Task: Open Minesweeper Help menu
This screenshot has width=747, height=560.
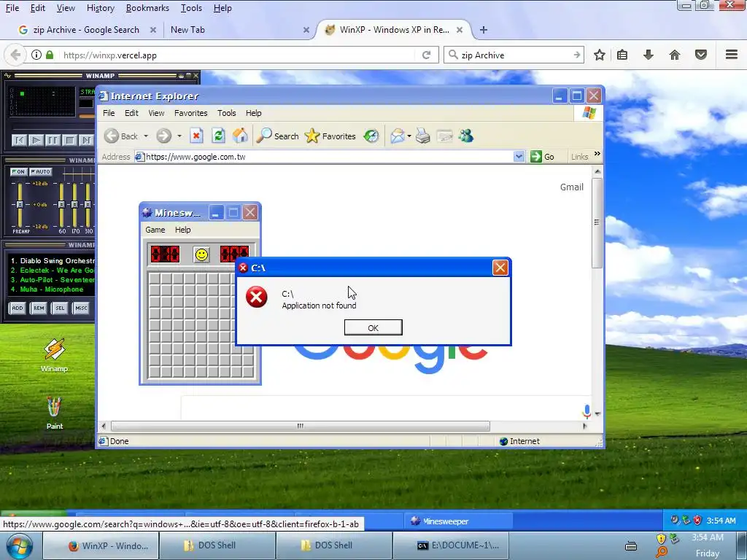Action: [182, 230]
